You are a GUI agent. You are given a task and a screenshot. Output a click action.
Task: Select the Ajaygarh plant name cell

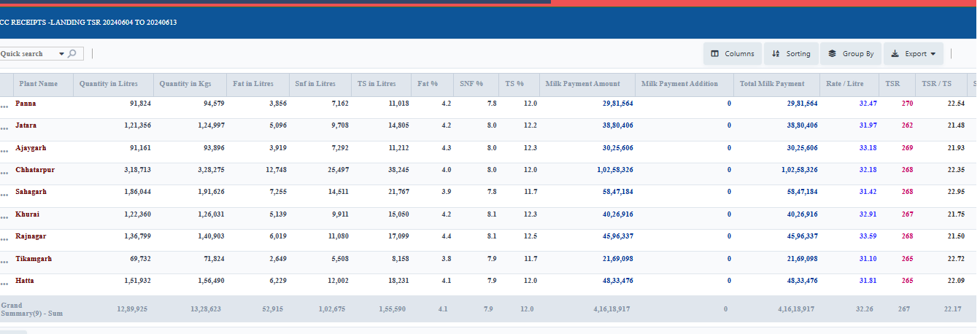(x=31, y=148)
